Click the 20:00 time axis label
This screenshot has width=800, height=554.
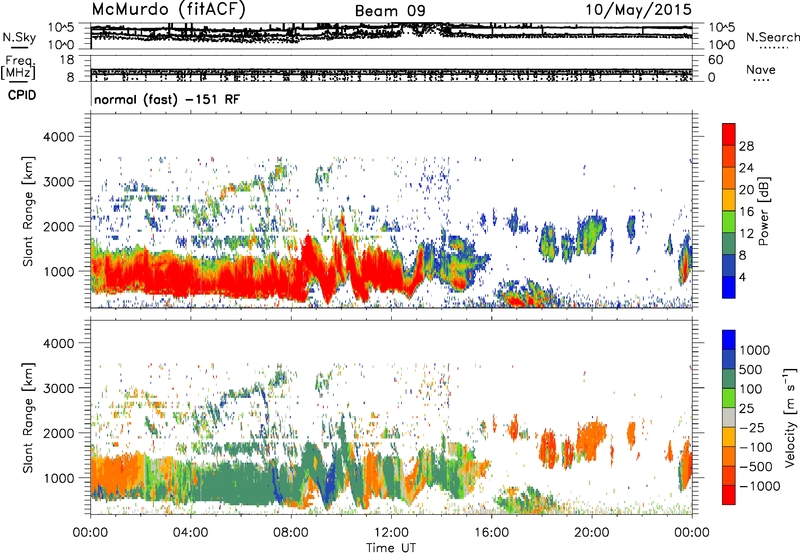(x=591, y=533)
